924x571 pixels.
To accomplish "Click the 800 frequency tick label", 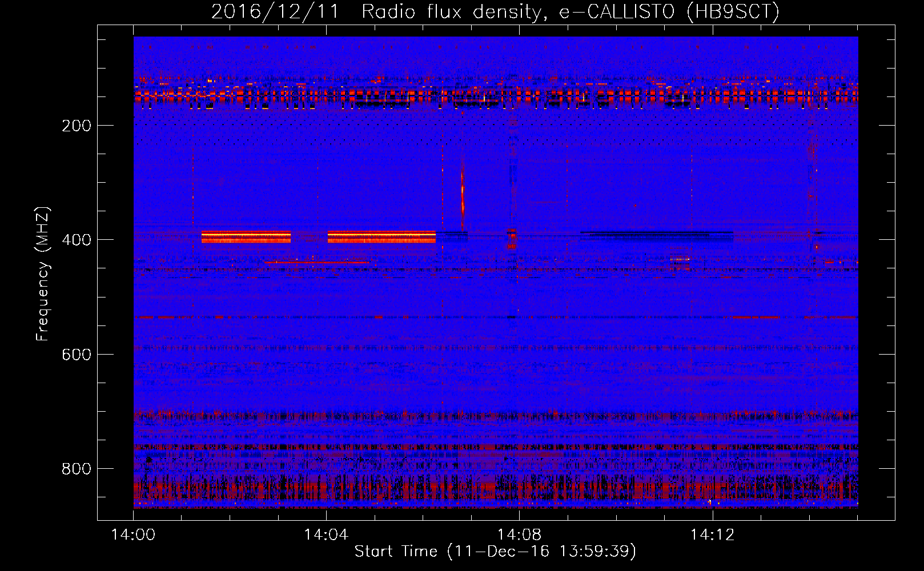I will tap(77, 469).
